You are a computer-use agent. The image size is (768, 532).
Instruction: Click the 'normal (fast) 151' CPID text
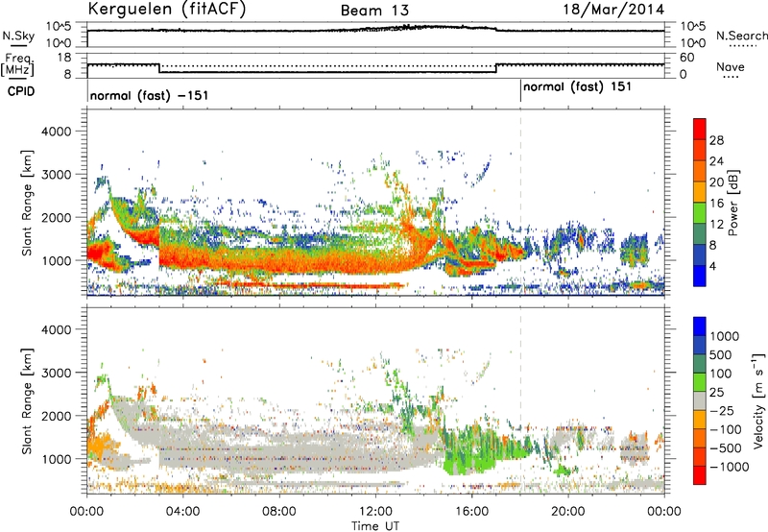pos(578,87)
